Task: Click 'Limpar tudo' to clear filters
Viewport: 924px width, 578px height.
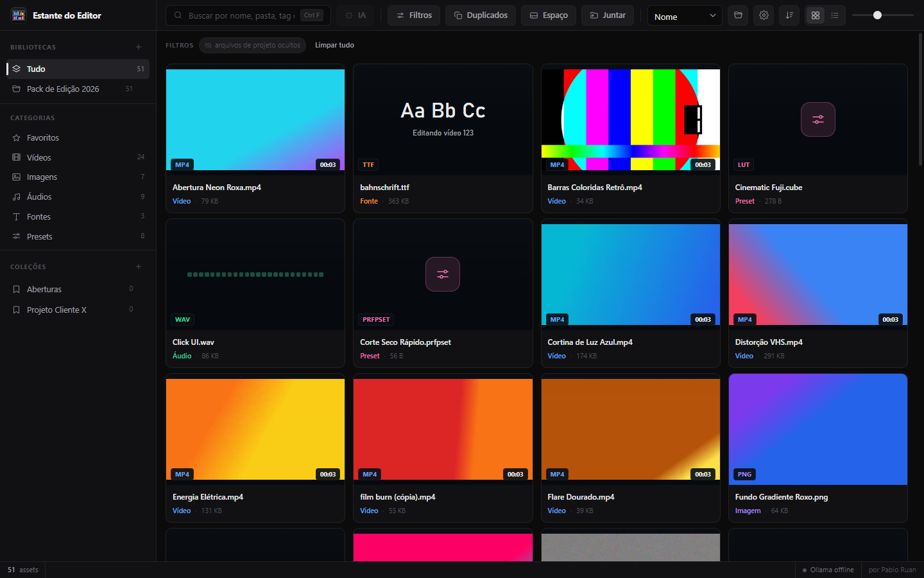Action: pos(334,46)
